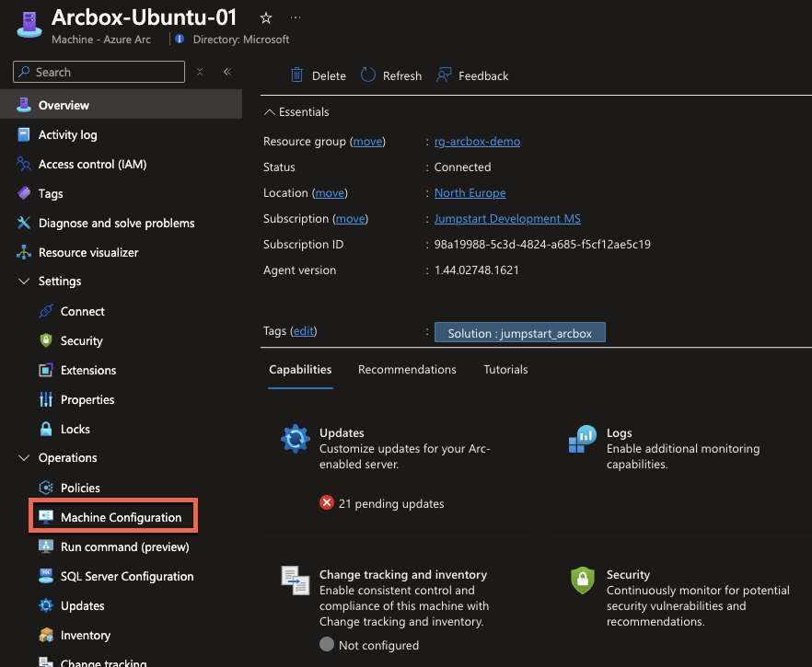Viewport: 812px width, 667px height.
Task: Clear the sidebar search with X icon
Action: tap(200, 72)
